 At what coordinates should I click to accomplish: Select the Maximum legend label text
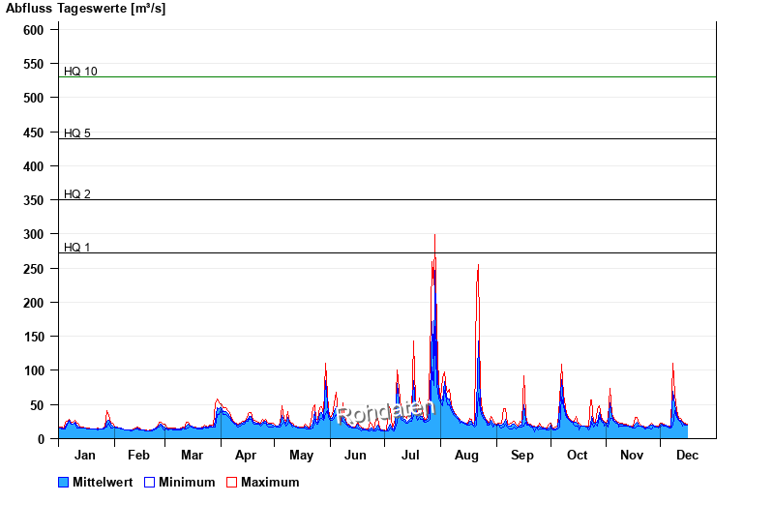point(270,483)
